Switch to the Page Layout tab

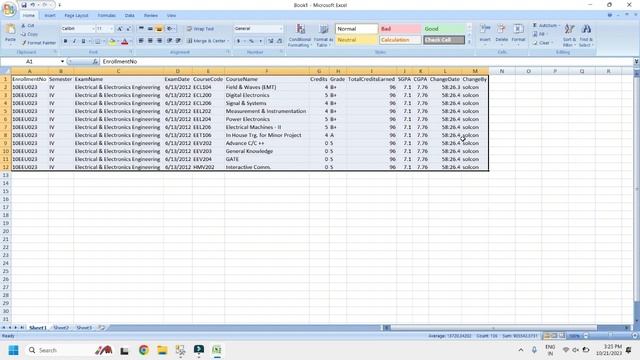tap(76, 16)
